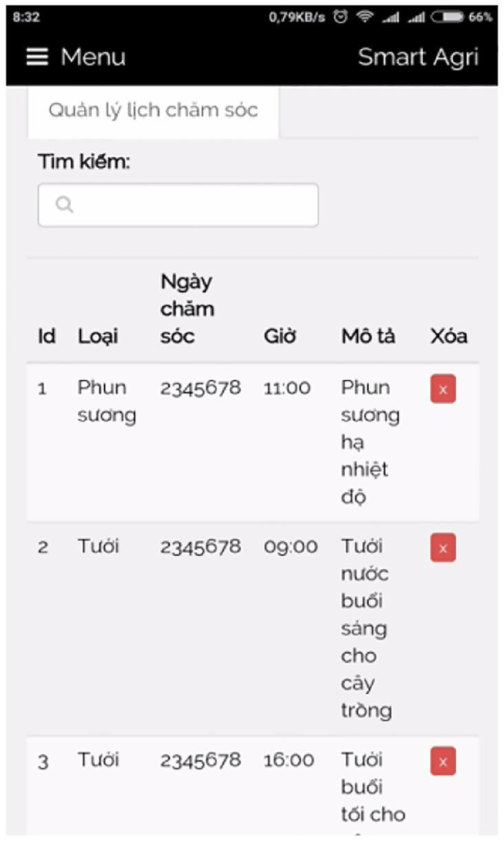Sort by Ngày chăm sóc column header
This screenshot has width=504, height=841.
coord(187,309)
